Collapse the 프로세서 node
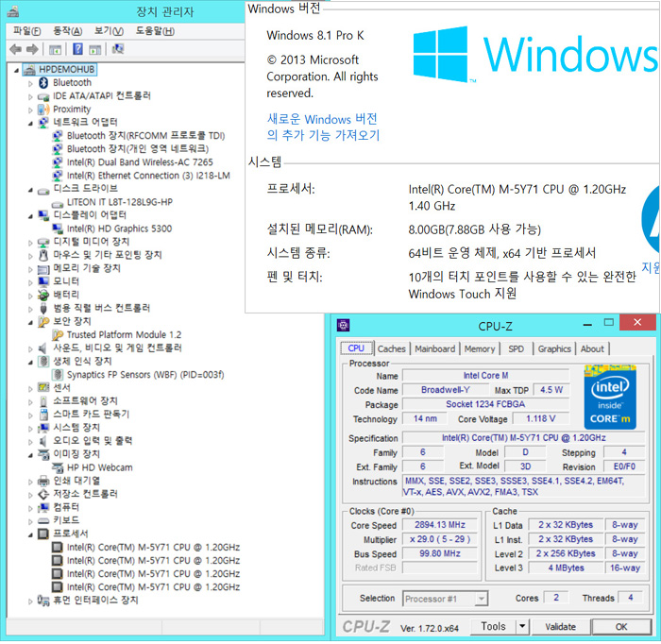The image size is (661, 644). (x=30, y=535)
